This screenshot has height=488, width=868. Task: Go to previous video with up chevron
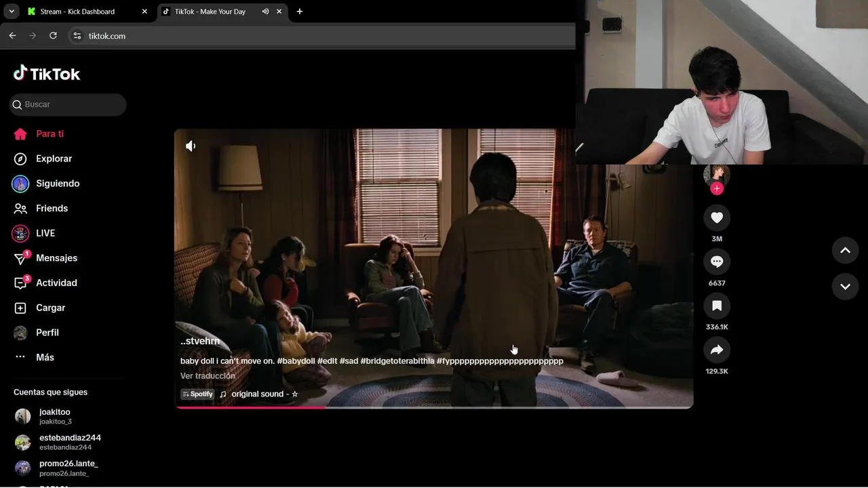[845, 250]
